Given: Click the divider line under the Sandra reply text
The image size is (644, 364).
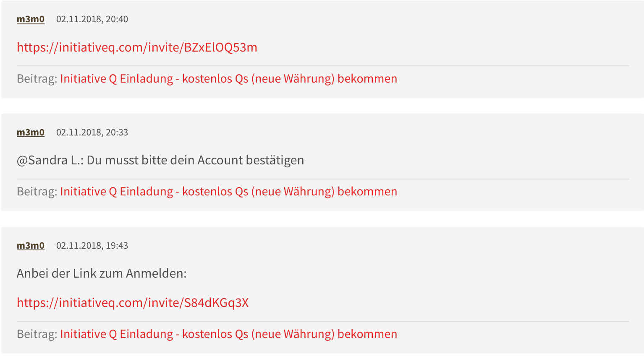Looking at the screenshot, I should tap(322, 179).
